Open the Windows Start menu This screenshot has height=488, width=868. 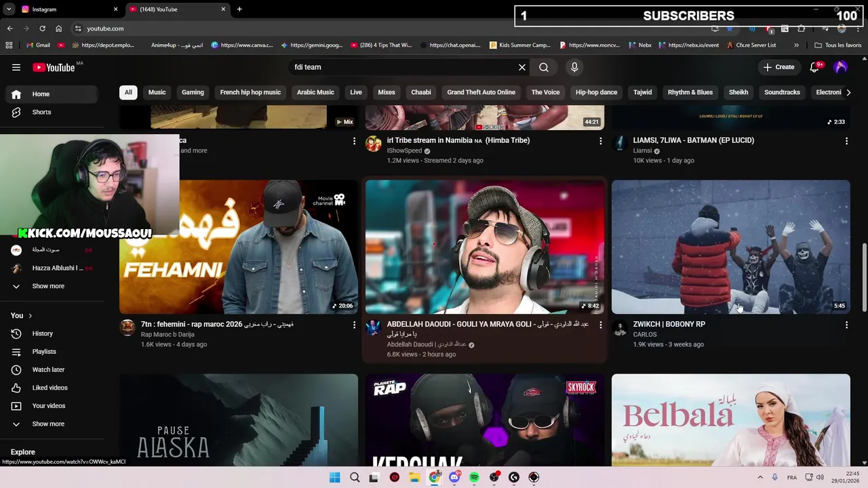(x=335, y=477)
